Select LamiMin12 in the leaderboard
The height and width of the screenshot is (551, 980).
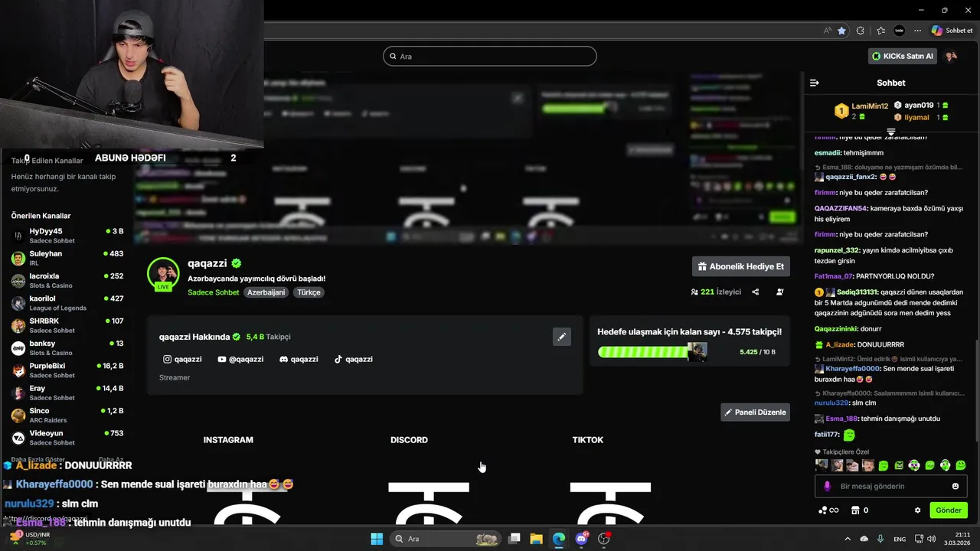tap(861, 111)
